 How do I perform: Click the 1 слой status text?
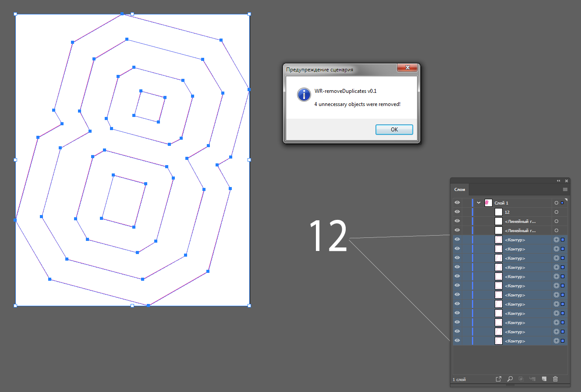coord(460,379)
